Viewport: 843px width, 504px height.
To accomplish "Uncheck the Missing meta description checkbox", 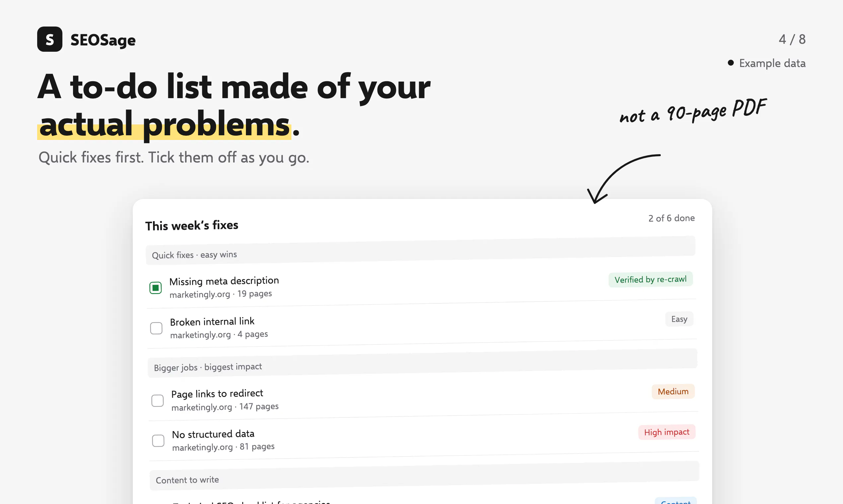I will 156,288.
